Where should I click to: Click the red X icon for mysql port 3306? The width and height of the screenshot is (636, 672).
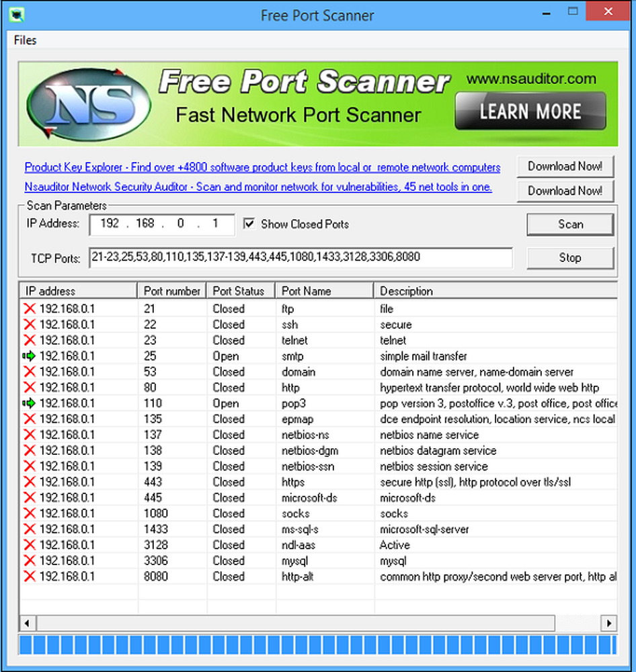(x=30, y=560)
